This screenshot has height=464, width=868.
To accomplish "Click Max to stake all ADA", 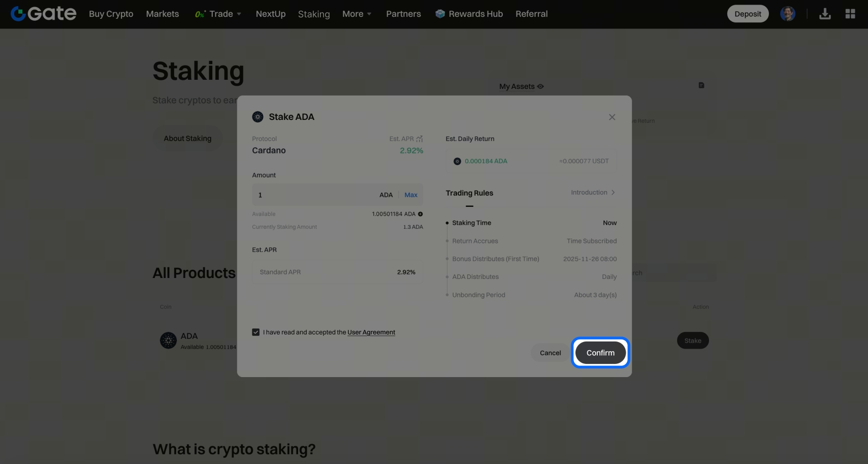I will click(x=411, y=195).
